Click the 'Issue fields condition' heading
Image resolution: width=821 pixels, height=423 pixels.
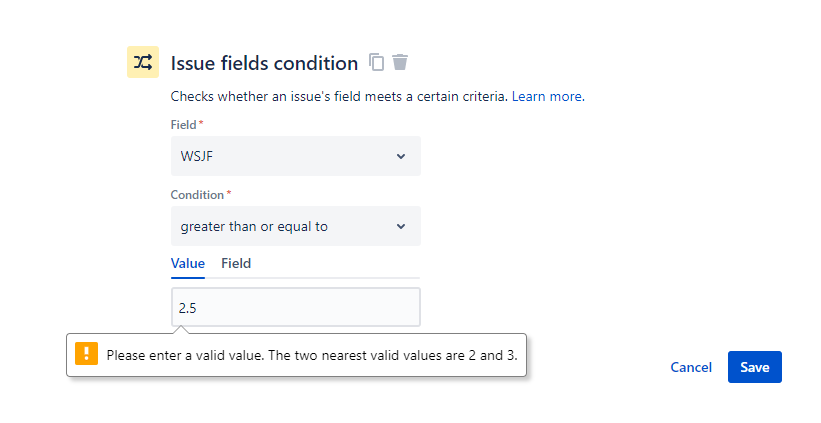(x=264, y=63)
